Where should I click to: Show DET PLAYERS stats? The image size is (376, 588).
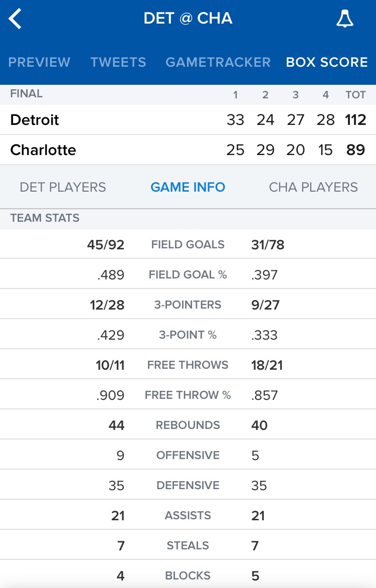pos(63,187)
